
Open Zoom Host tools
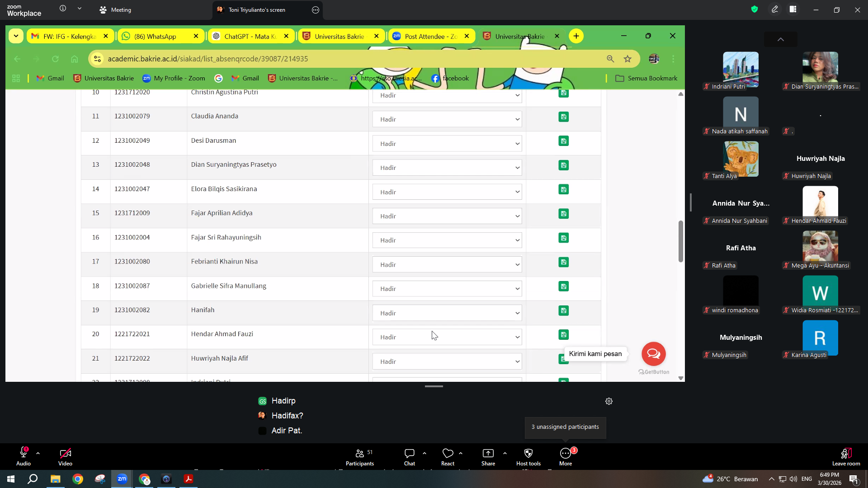[x=528, y=457]
